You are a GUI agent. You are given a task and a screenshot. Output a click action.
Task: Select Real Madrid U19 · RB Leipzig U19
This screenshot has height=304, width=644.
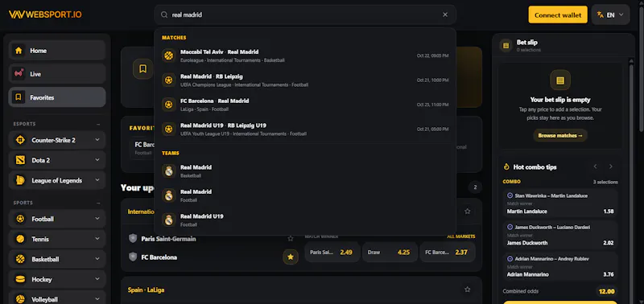click(x=305, y=129)
